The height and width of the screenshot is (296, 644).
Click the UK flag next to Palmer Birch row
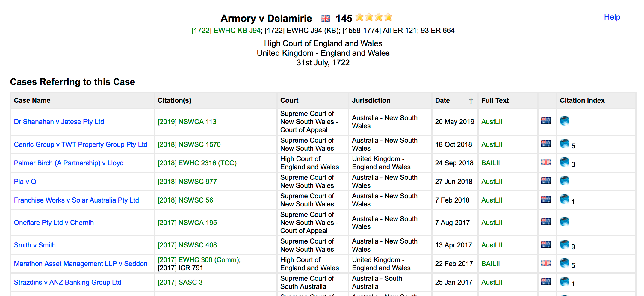(546, 162)
